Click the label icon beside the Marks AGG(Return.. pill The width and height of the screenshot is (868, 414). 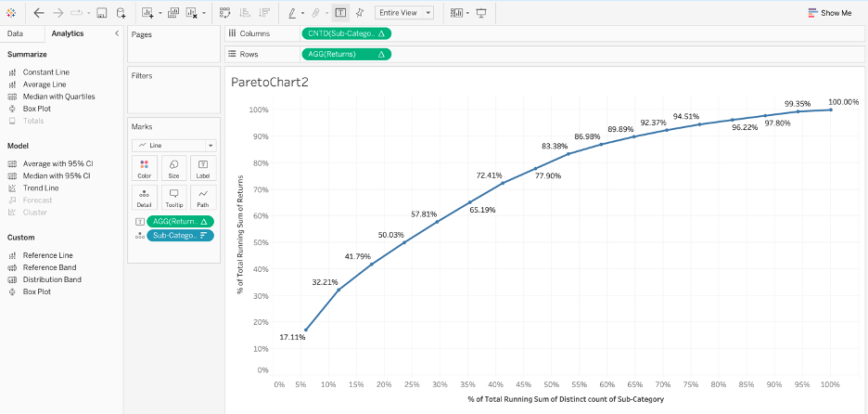click(x=140, y=222)
